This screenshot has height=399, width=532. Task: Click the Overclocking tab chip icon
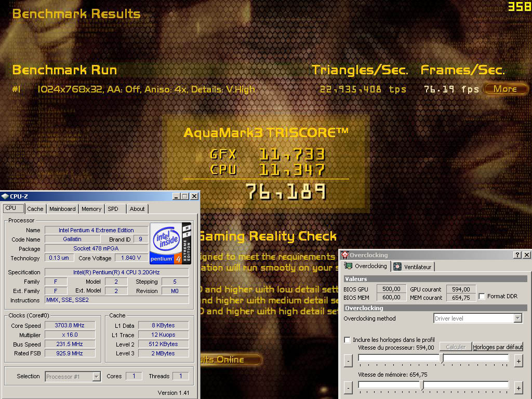tap(348, 266)
